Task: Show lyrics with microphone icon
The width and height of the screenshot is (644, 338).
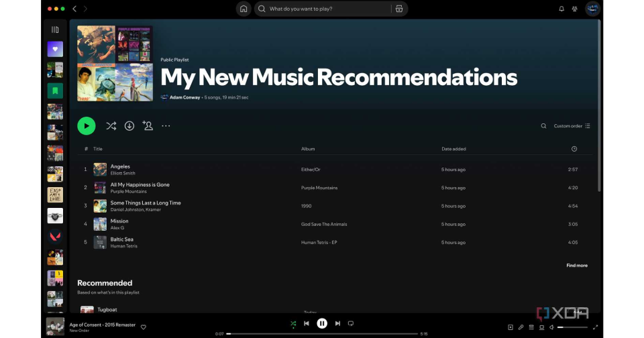Action: [521, 327]
